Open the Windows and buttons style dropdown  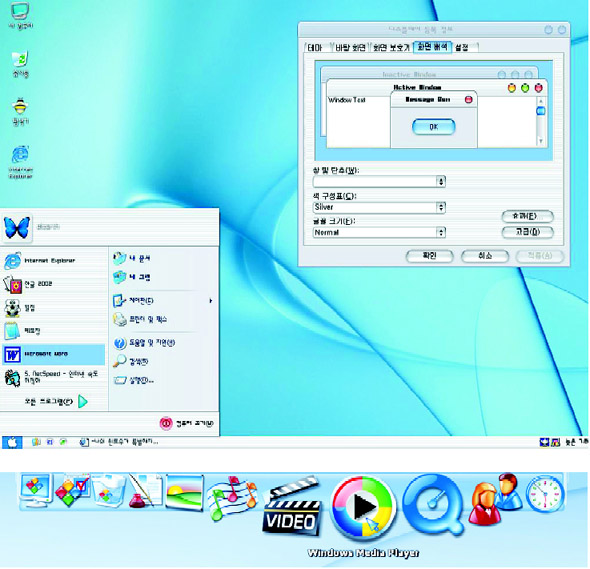(x=379, y=182)
